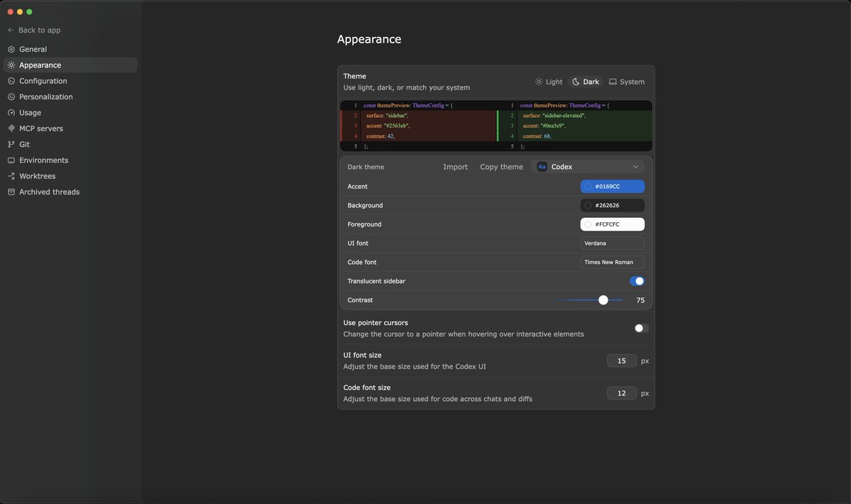Disable the Translucent sidebar toggle
This screenshot has height=504, width=851.
tap(637, 281)
